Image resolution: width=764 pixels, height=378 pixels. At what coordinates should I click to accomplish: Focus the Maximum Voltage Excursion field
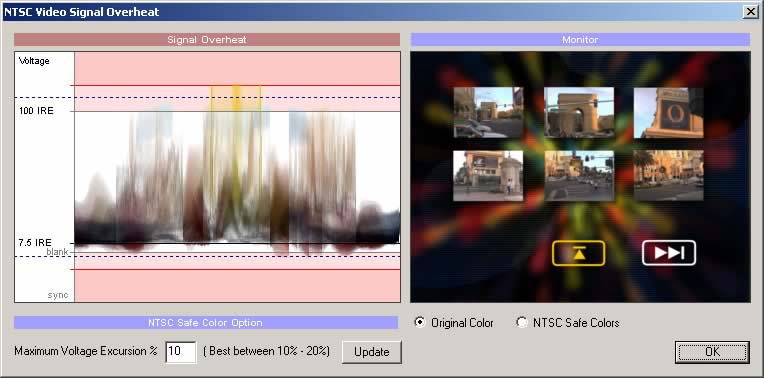pyautogui.click(x=181, y=352)
